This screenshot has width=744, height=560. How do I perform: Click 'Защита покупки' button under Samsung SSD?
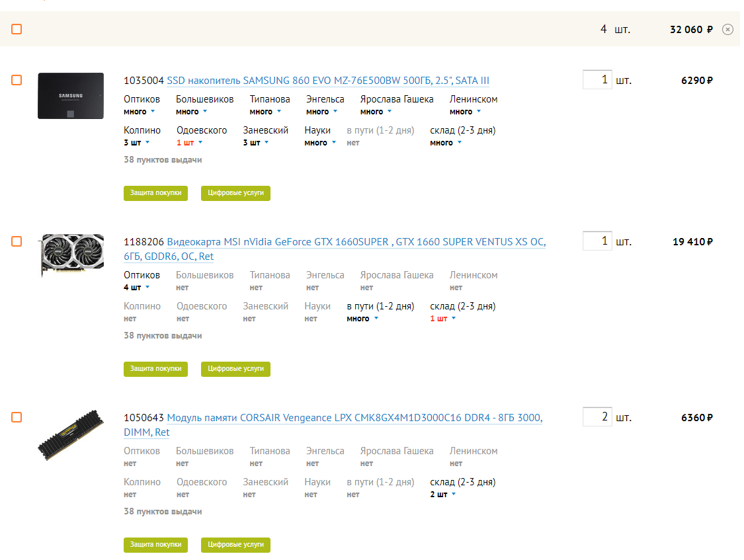155,193
